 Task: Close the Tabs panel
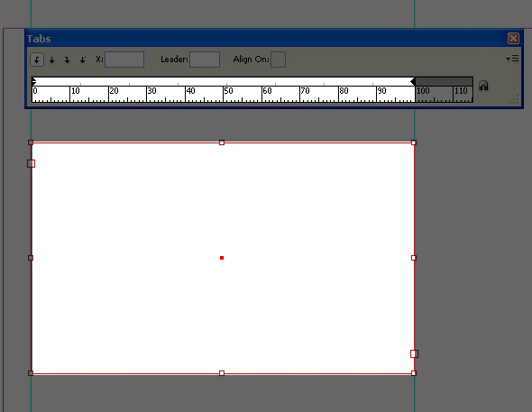click(x=513, y=39)
